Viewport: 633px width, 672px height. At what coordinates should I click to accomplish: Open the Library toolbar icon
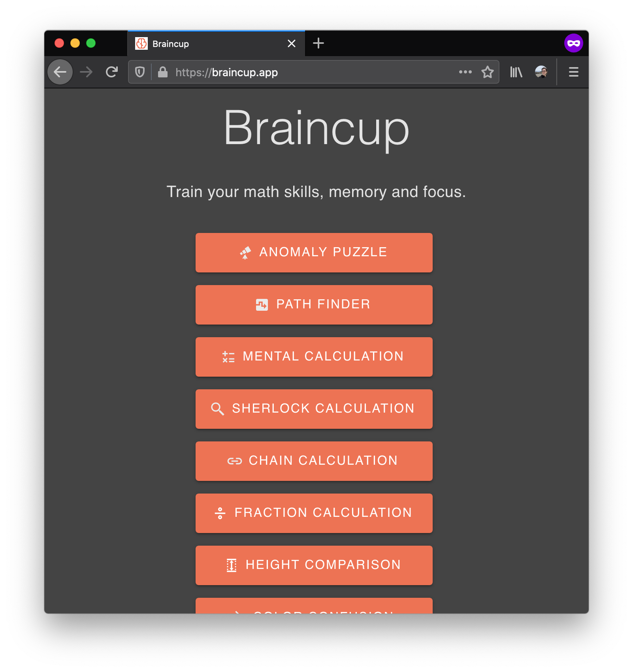pos(516,72)
